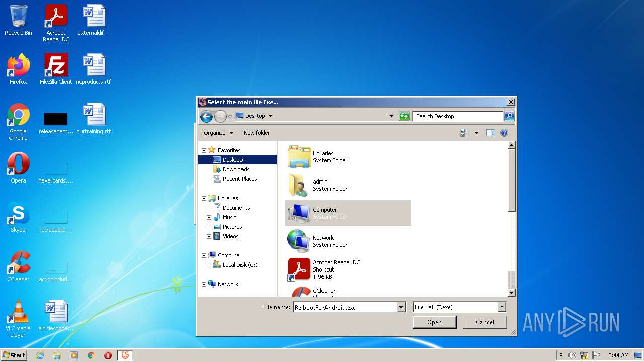Screen dimensions: 644x362
Task: Select the Network system folder in the file list
Action: [348, 241]
